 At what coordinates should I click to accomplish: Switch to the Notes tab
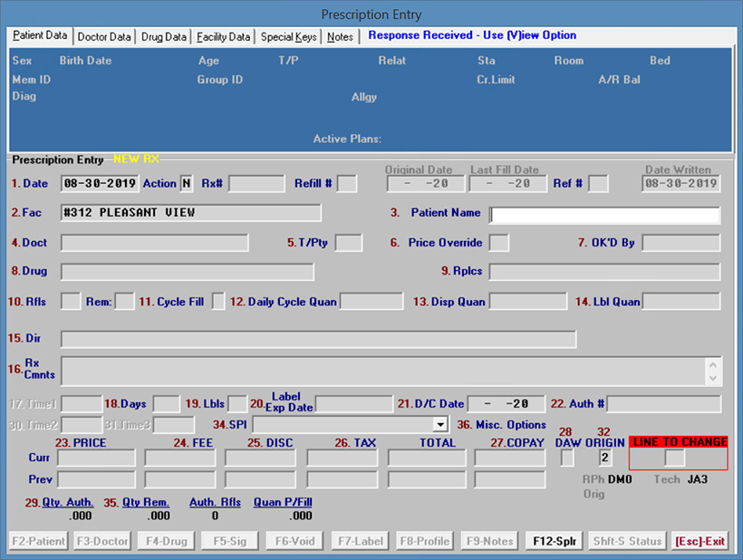tap(341, 37)
